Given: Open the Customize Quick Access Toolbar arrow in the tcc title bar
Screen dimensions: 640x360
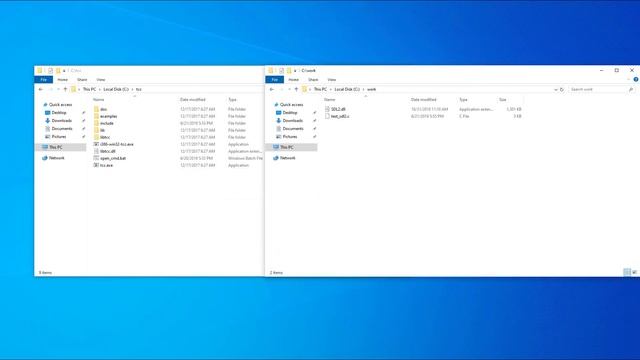Looking at the screenshot, I should tap(64, 71).
